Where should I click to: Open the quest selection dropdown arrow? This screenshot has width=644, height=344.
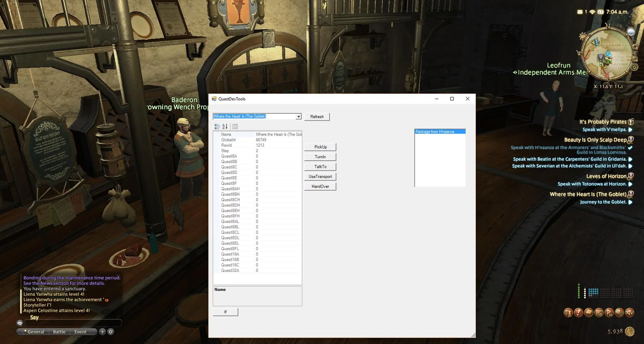(x=298, y=116)
